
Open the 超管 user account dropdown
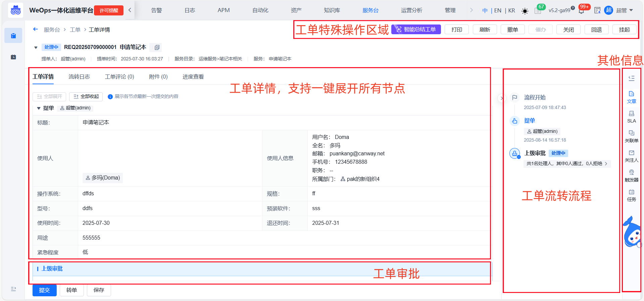(x=624, y=10)
